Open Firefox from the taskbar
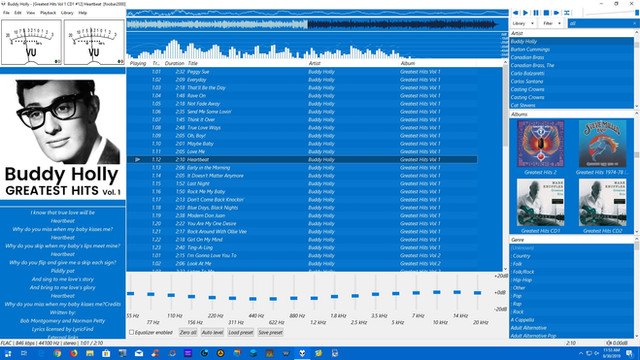The image size is (640, 360). 73,353
